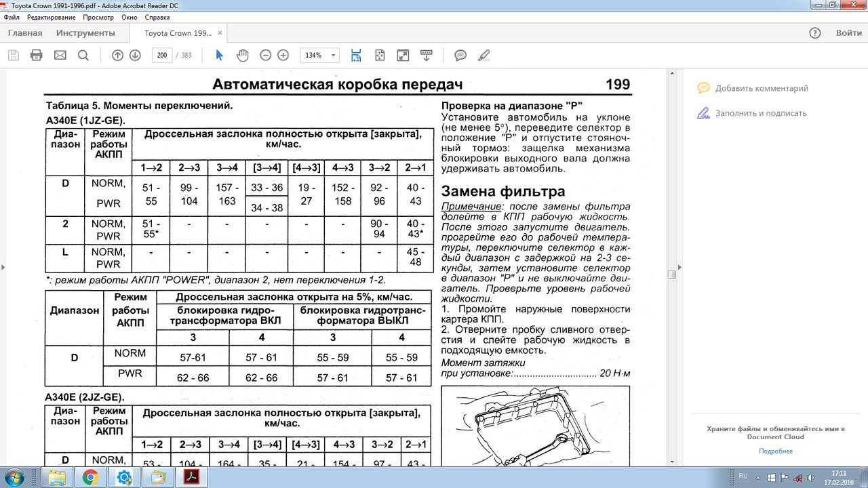Enable fit-to-width scrolling mode
This screenshot has width=868, height=488.
click(356, 55)
